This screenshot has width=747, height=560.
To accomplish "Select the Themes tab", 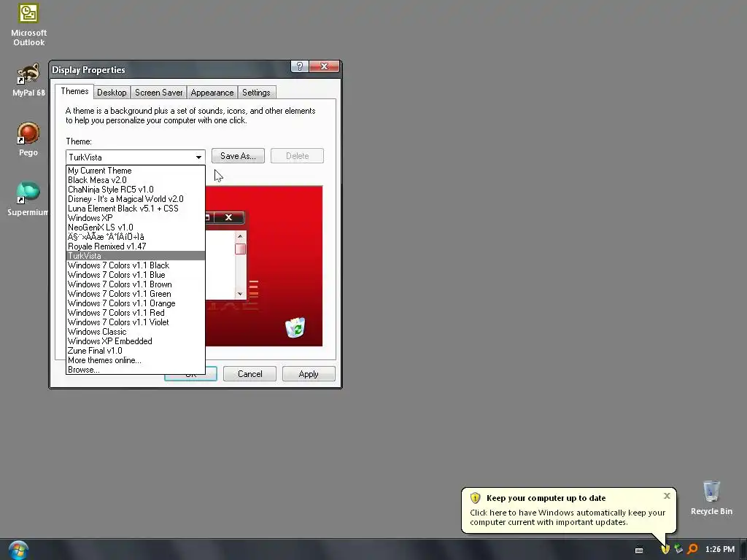I will pyautogui.click(x=74, y=91).
